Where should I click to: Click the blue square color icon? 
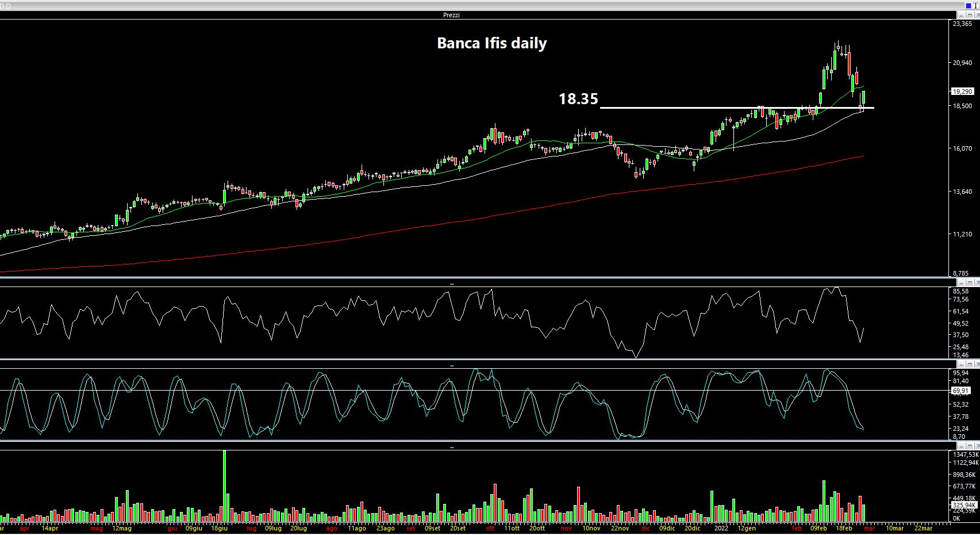(x=968, y=5)
